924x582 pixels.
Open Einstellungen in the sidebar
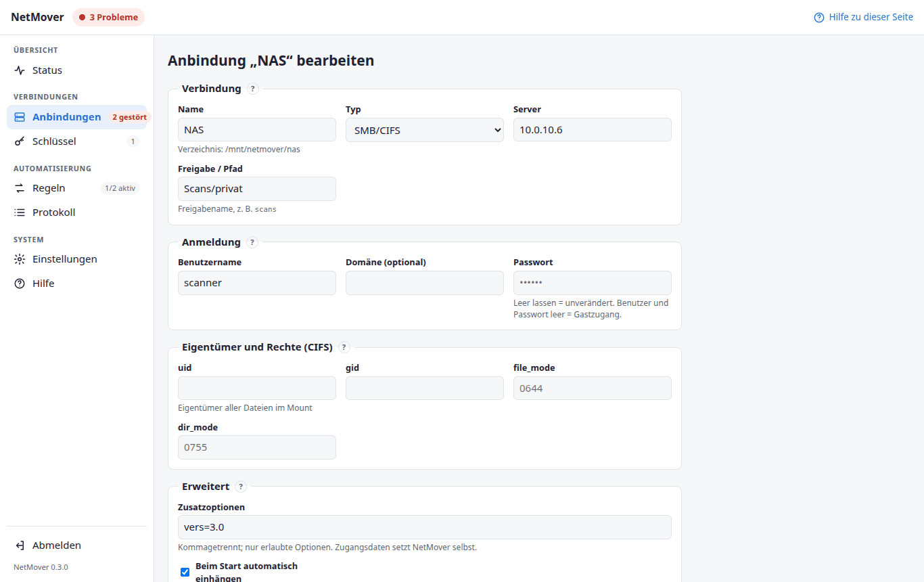coord(76,259)
